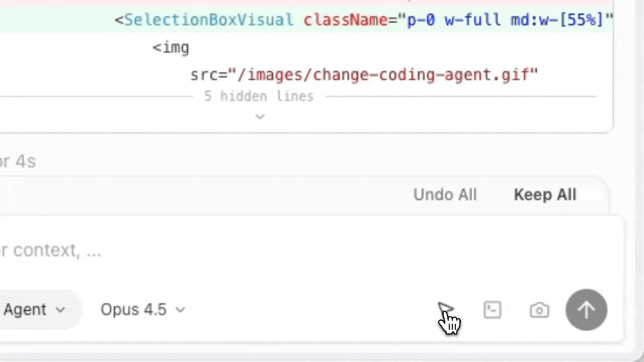The height and width of the screenshot is (362, 644).
Task: Click Undo All to revert changes
Action: tap(444, 195)
